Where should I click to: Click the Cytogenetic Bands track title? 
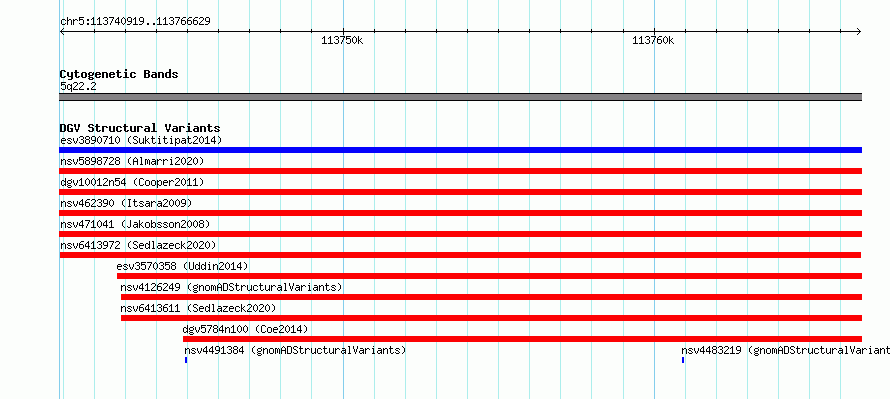(119, 74)
